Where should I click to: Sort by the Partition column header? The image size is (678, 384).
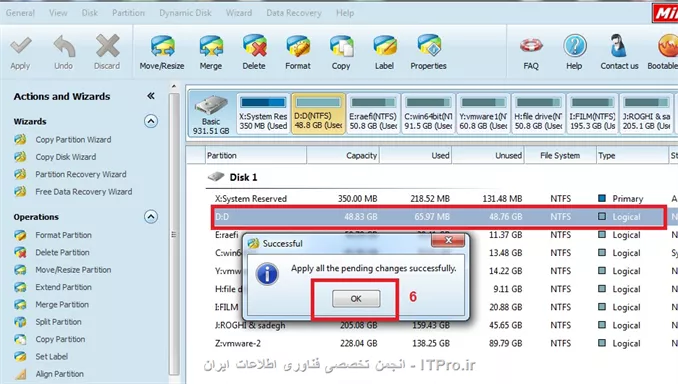(x=256, y=156)
